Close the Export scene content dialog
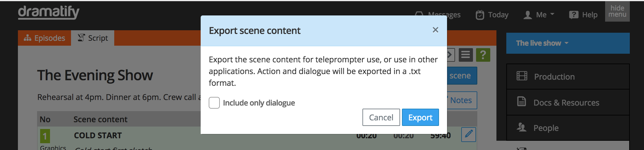Screen dimensions: 644x150 pyautogui.click(x=435, y=30)
